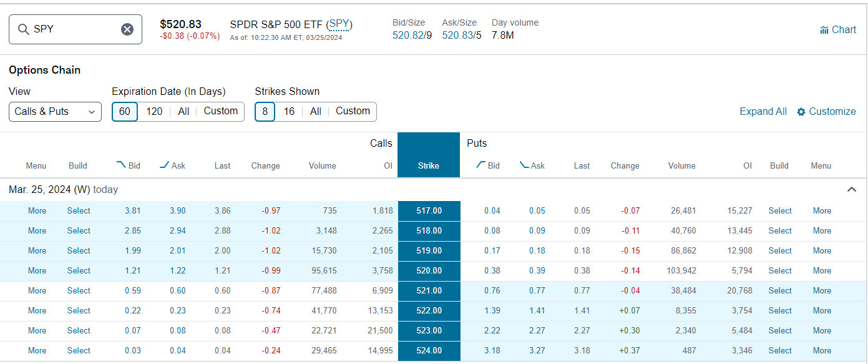Click the Puts OI column header
868x364 pixels.
747,165
